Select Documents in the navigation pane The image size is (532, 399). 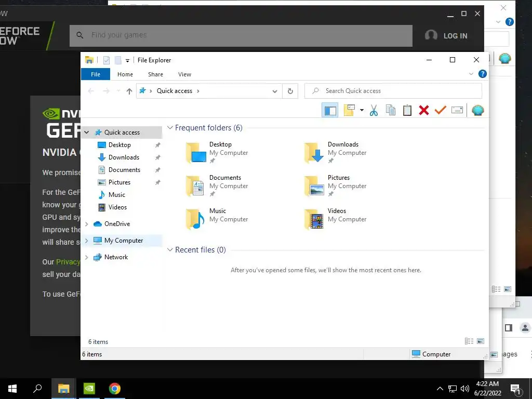pos(124,170)
